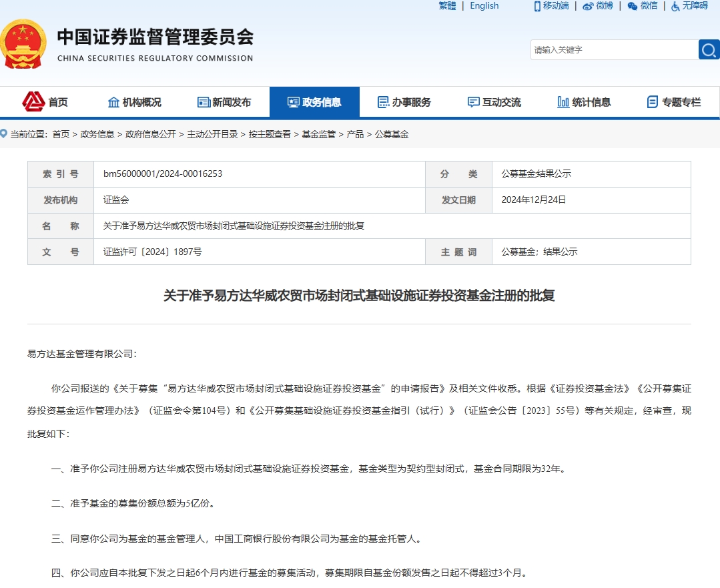This screenshot has height=588, width=720.
Task: Click the WeChat icon
Action: pos(633,6)
